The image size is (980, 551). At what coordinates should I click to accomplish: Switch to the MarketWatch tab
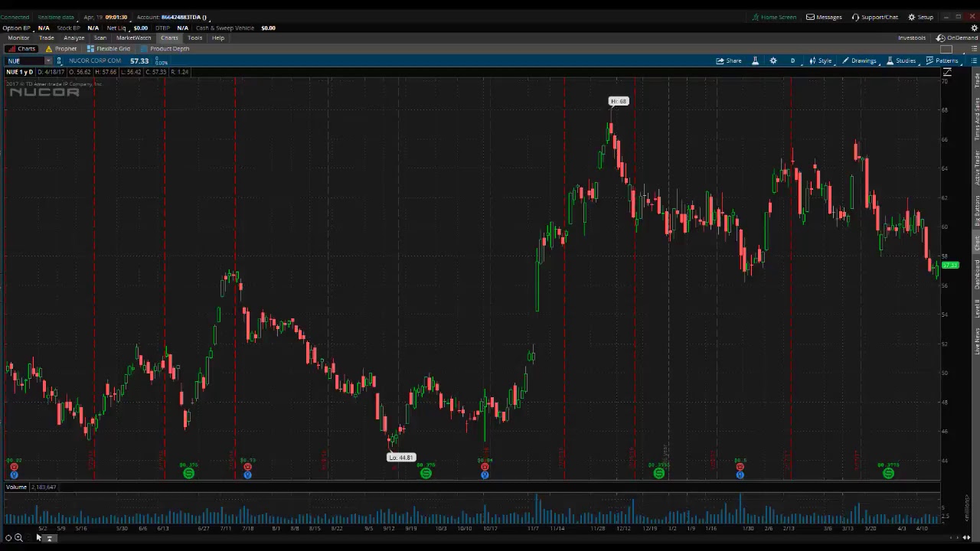pos(133,37)
